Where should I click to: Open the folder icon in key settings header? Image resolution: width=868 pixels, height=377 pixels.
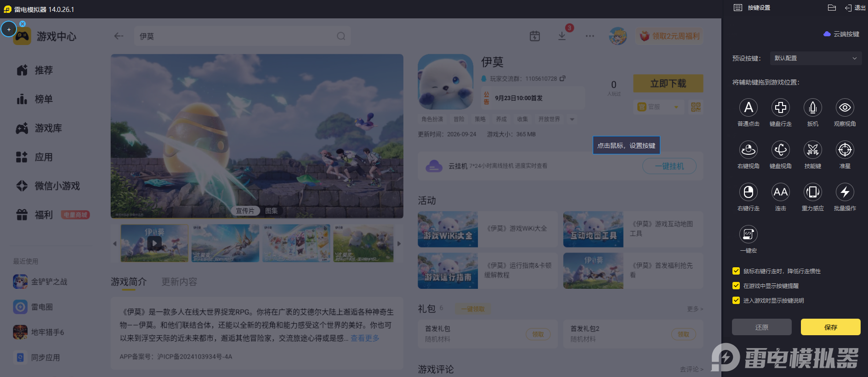click(832, 8)
